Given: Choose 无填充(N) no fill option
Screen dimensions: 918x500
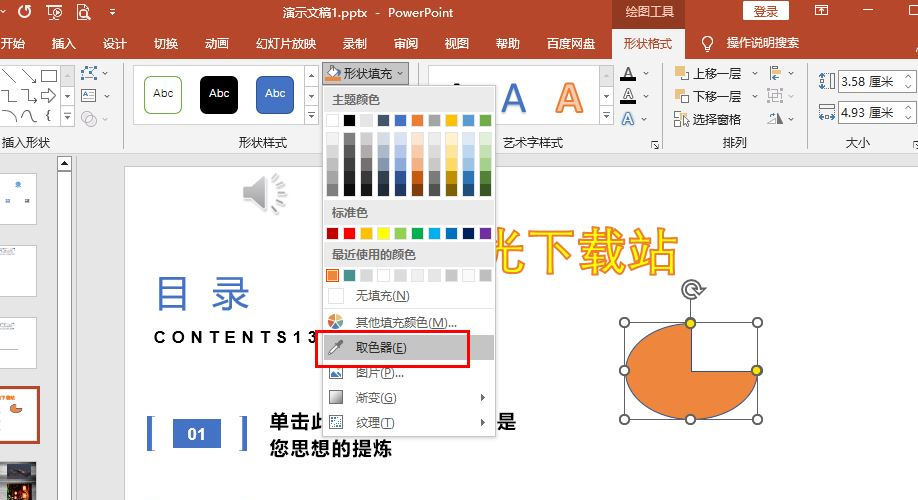Looking at the screenshot, I should (x=409, y=296).
